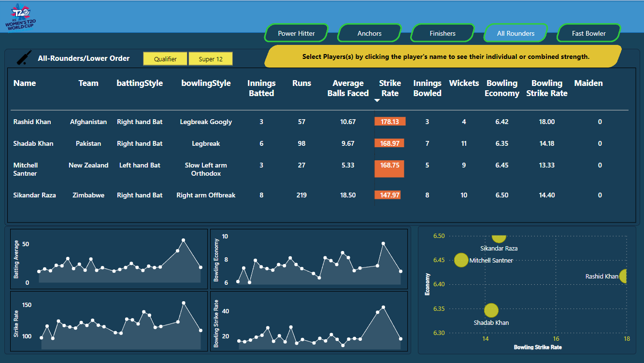Viewport: 644px width, 363px height.
Task: Sort table by the Name column header
Action: click(25, 83)
